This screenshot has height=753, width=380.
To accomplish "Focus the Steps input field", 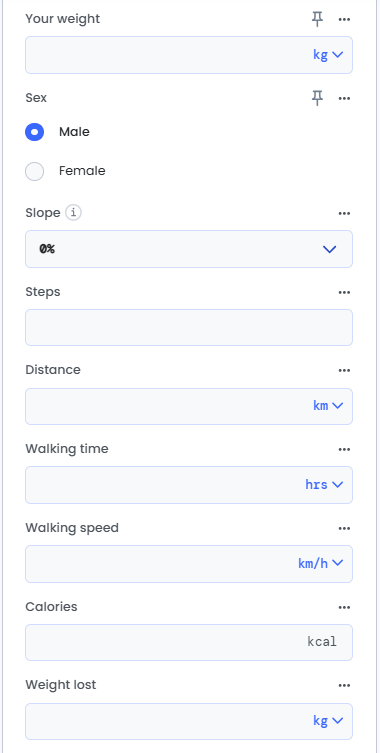I will coord(189,328).
